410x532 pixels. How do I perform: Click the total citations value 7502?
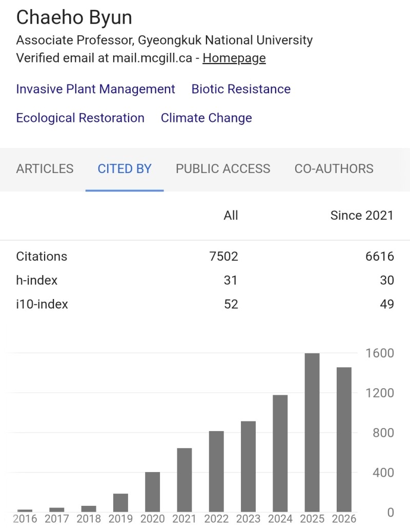(223, 256)
